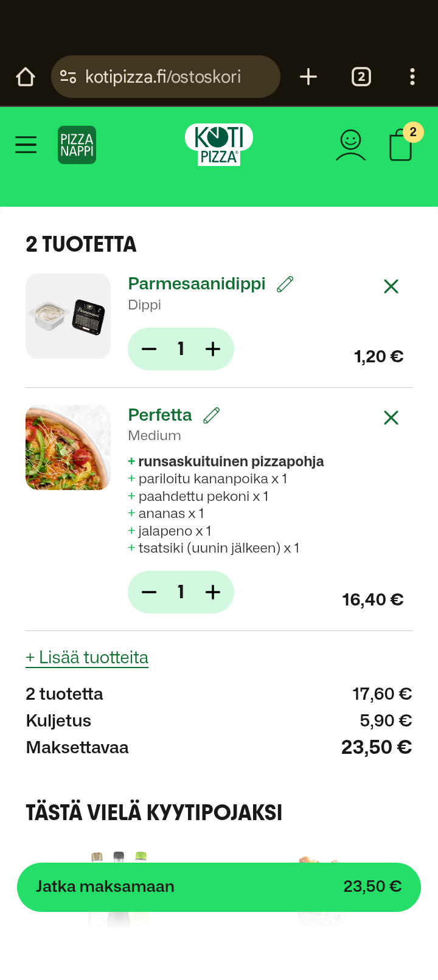Tap the kotipizza.fi address bar
This screenshot has height=980, width=438.
tap(165, 77)
